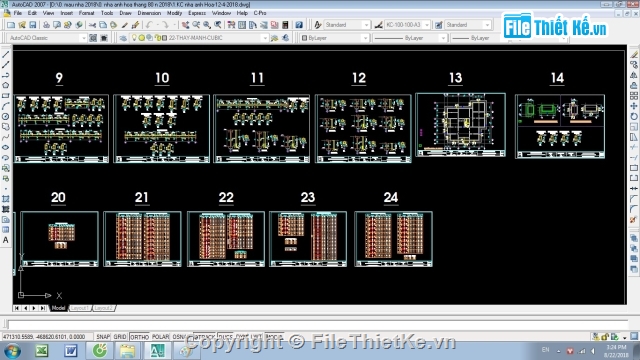Open the QuickCalc calculator icon

coord(285,25)
